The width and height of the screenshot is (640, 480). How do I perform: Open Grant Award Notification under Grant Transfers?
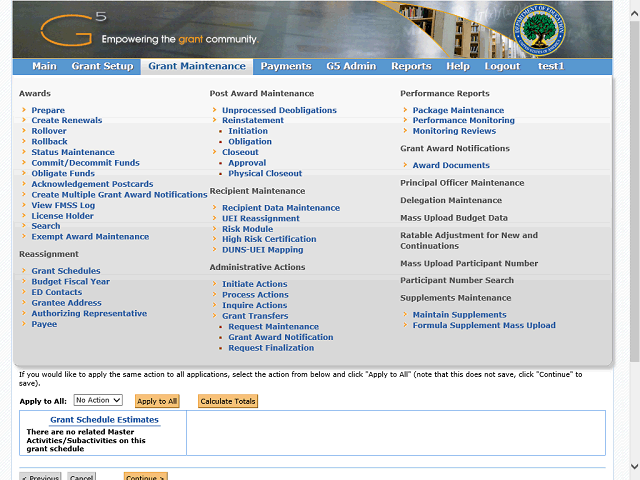tap(280, 337)
